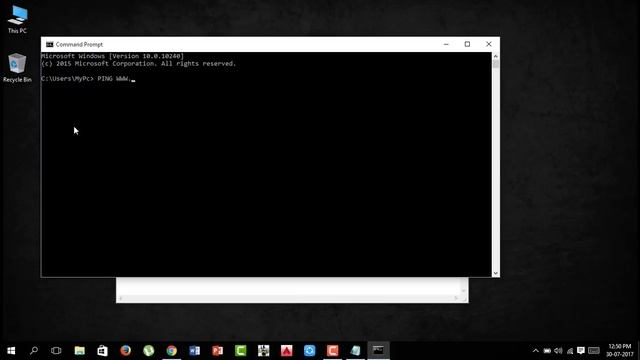This screenshot has height=360, width=640.
Task: Launch Firefox from the taskbar
Action: point(125,351)
